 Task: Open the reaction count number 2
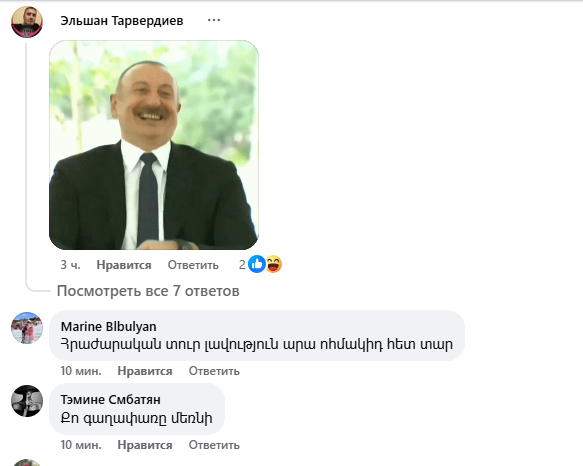pyautogui.click(x=242, y=265)
